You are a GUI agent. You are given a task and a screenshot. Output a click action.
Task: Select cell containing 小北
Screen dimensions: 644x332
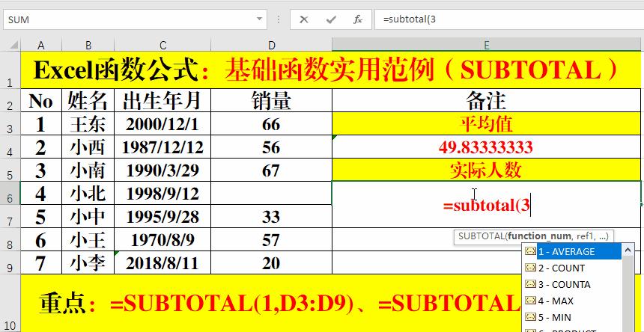pyautogui.click(x=88, y=193)
